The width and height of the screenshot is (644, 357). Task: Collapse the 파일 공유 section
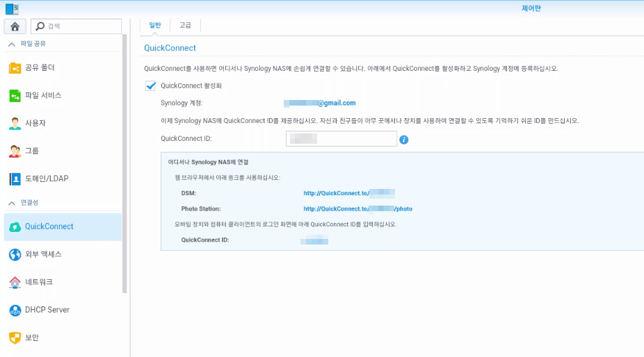point(12,44)
